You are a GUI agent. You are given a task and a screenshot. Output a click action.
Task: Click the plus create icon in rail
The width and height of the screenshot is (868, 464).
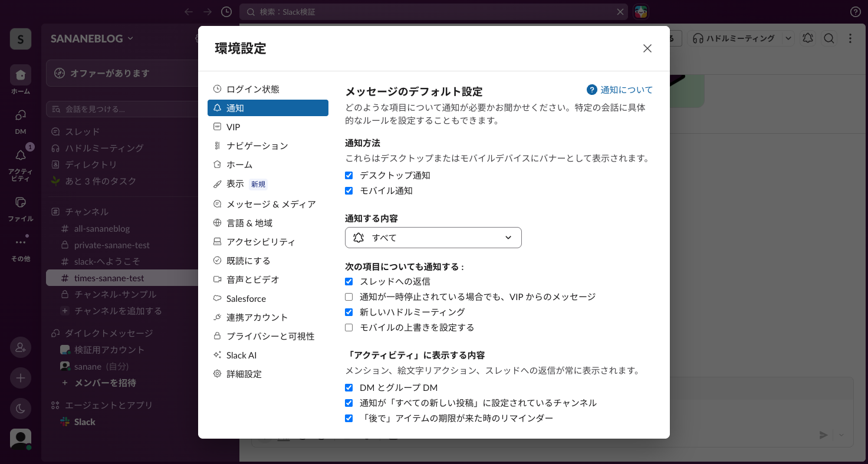(x=21, y=378)
